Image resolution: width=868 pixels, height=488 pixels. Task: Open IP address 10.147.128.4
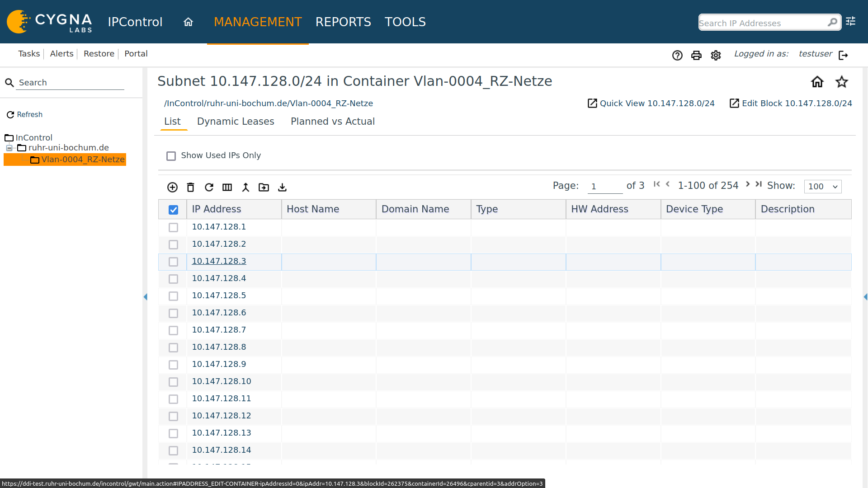[x=219, y=278]
